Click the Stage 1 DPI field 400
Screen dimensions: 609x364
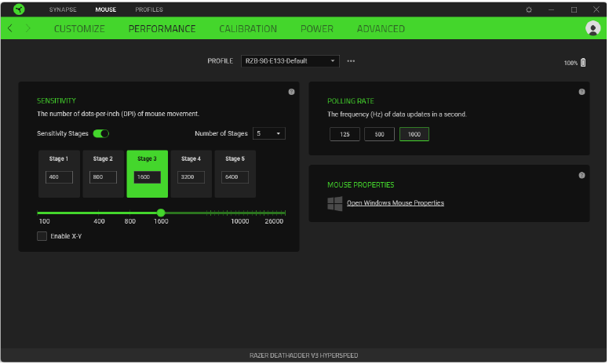pyautogui.click(x=59, y=177)
